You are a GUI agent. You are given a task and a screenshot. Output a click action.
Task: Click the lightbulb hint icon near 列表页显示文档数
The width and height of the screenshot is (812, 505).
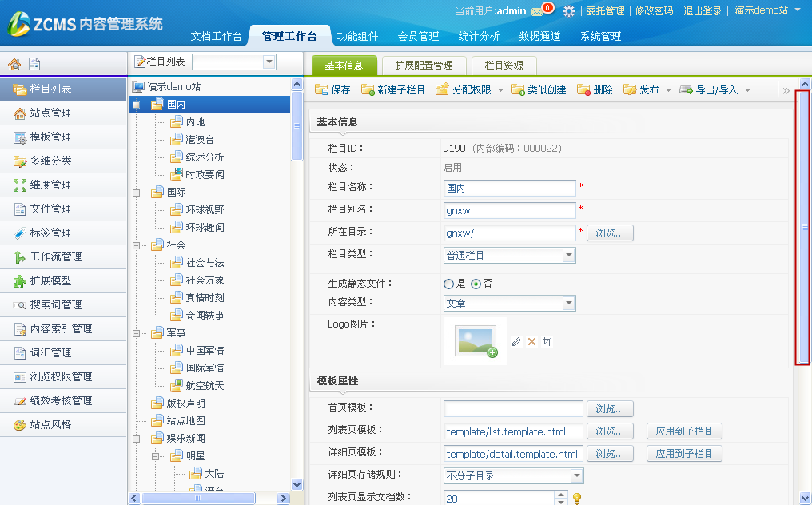click(x=577, y=498)
